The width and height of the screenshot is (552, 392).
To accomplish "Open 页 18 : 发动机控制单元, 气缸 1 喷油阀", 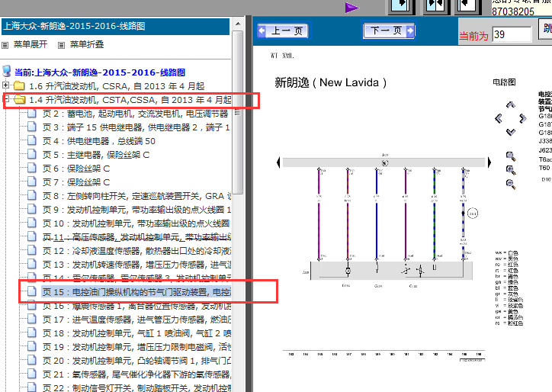I will (x=136, y=333).
